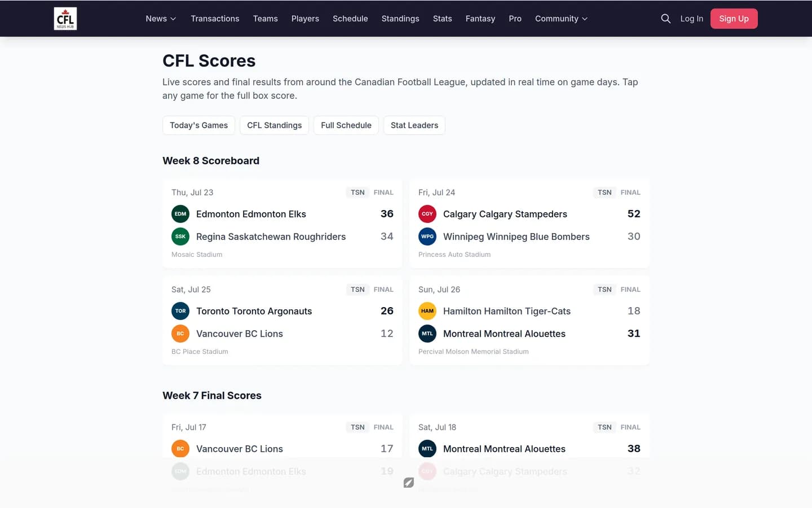The image size is (812, 508).
Task: Open the CFL Standings button
Action: click(274, 125)
